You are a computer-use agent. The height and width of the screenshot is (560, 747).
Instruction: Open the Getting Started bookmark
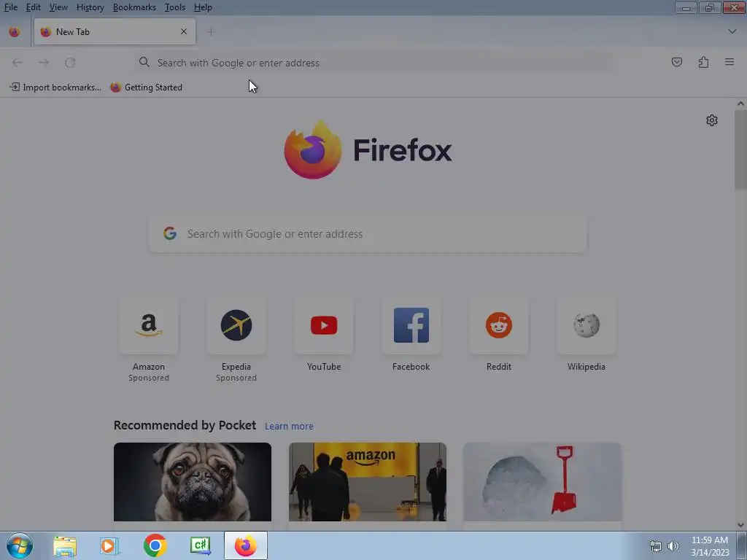[x=146, y=87]
